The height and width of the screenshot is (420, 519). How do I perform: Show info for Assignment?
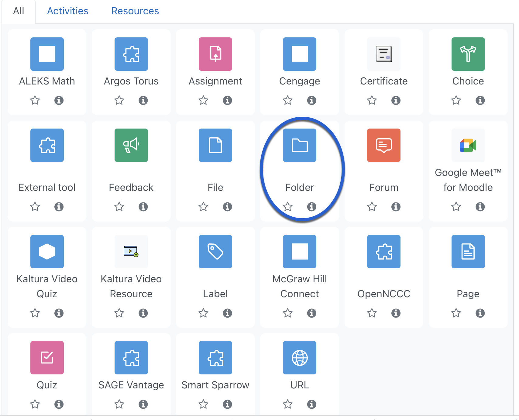[227, 100]
